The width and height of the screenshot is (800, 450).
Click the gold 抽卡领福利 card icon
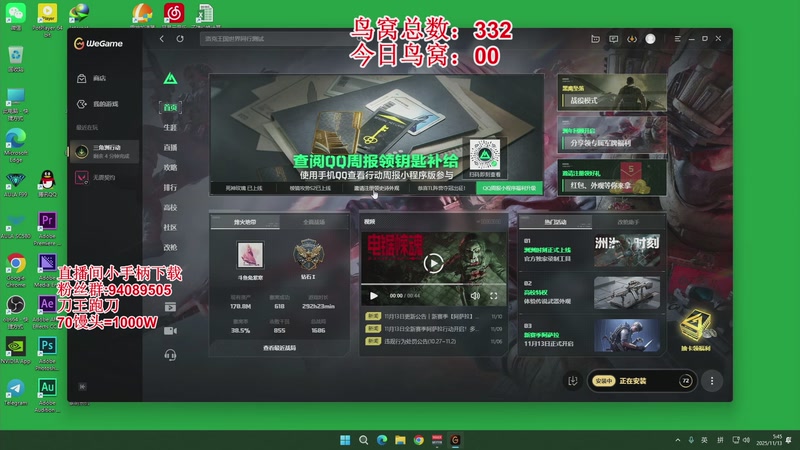tap(696, 329)
